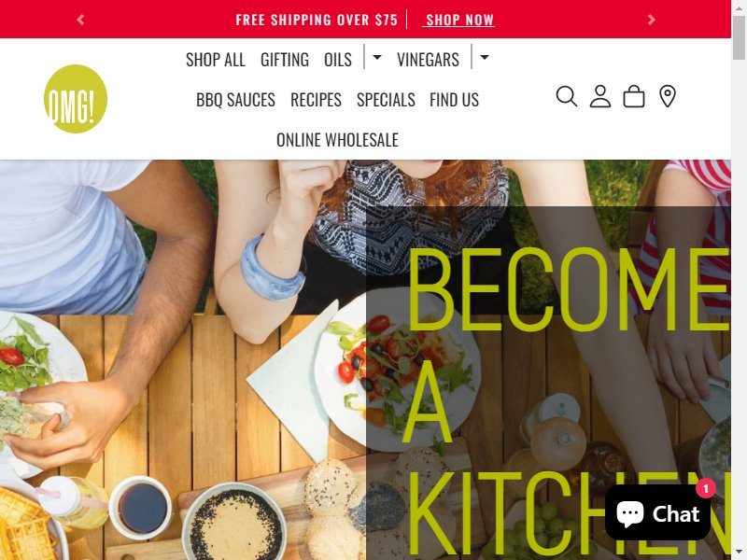This screenshot has width=747, height=560.
Task: Expand the Oils dropdown arrow
Action: click(x=377, y=57)
